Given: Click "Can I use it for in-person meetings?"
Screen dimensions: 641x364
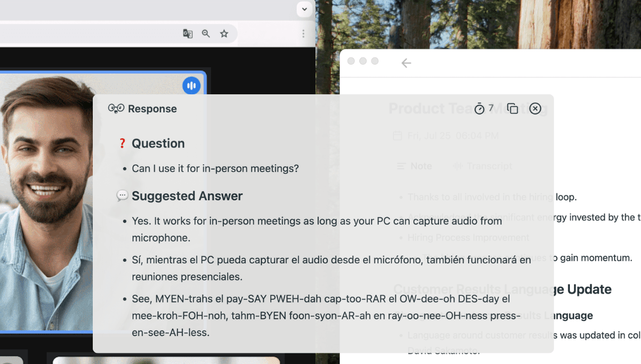Looking at the screenshot, I should coord(215,168).
